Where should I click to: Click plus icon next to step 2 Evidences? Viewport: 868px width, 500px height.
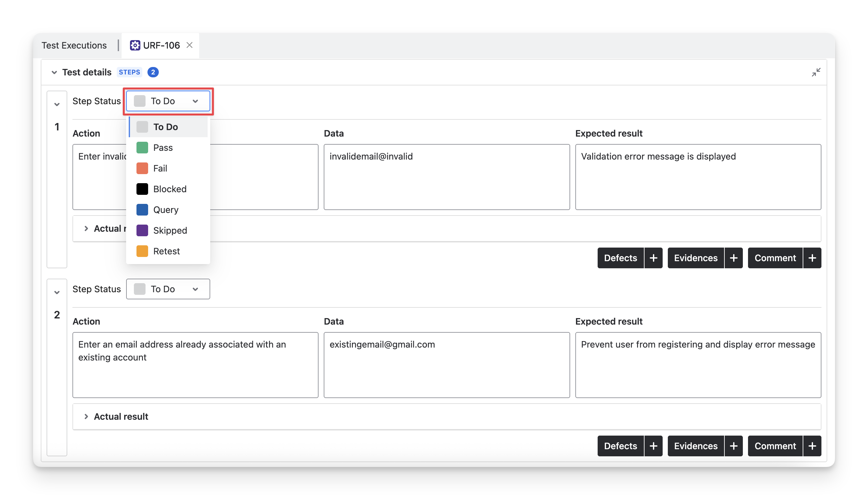733,446
